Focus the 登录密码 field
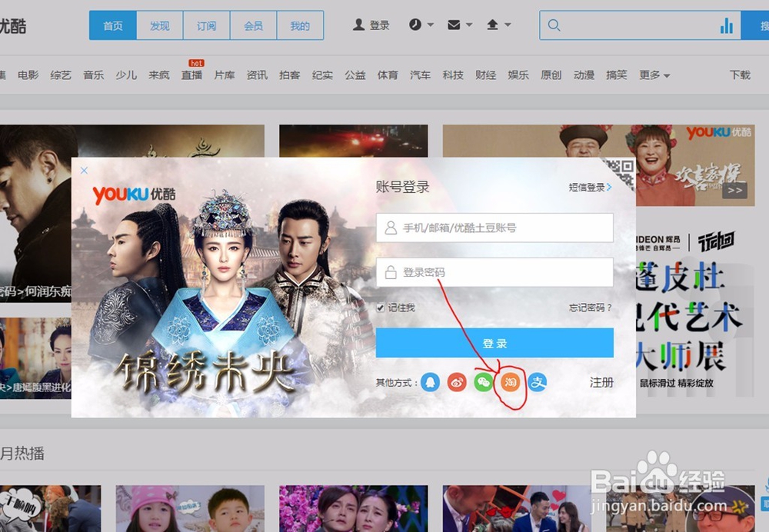The width and height of the screenshot is (769, 532). pos(494,272)
